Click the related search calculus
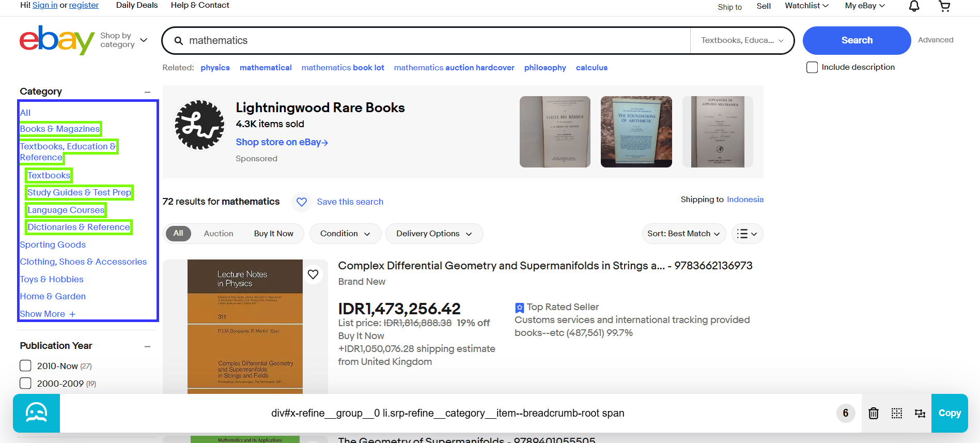The image size is (980, 443). pyautogui.click(x=592, y=68)
